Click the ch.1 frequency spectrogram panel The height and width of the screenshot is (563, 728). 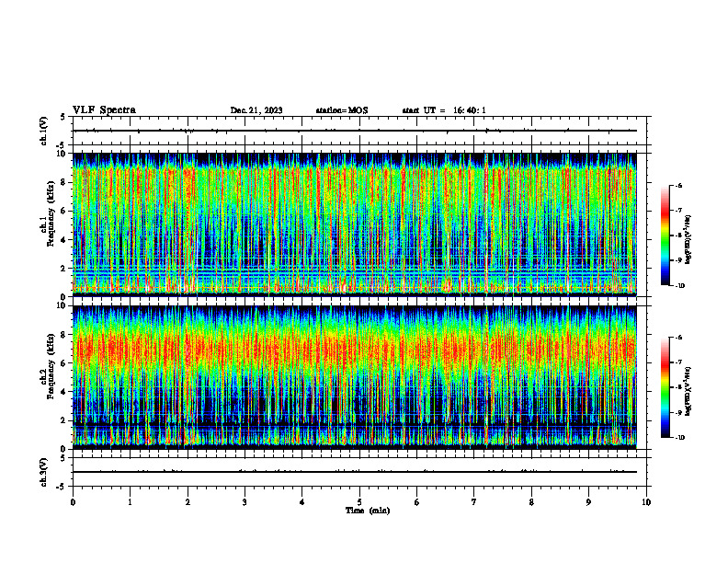[355, 224]
